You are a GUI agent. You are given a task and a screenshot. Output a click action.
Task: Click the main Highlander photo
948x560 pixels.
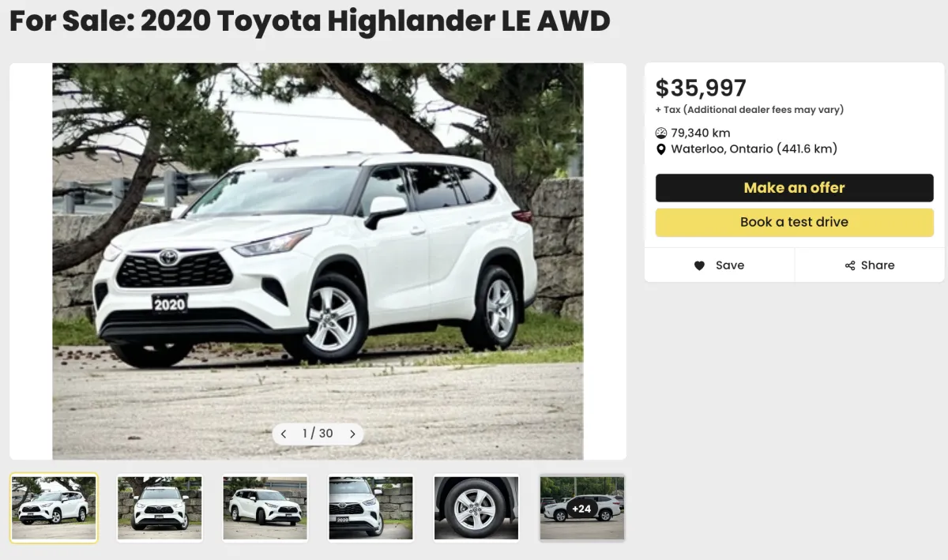coord(318,261)
